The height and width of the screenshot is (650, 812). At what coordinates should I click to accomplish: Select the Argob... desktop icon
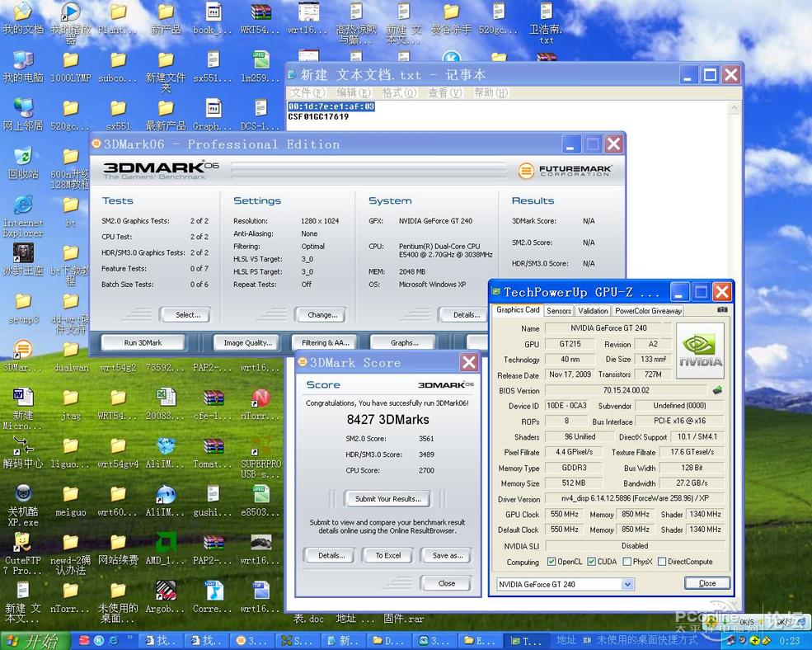(x=165, y=598)
